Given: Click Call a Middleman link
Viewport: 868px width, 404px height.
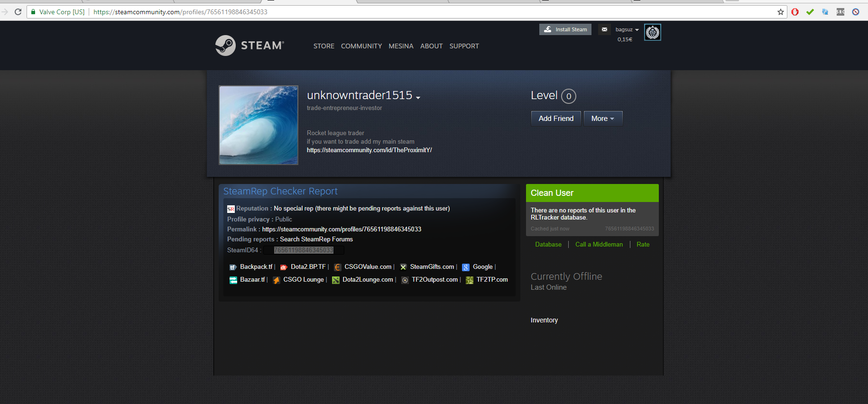Looking at the screenshot, I should pyautogui.click(x=599, y=244).
